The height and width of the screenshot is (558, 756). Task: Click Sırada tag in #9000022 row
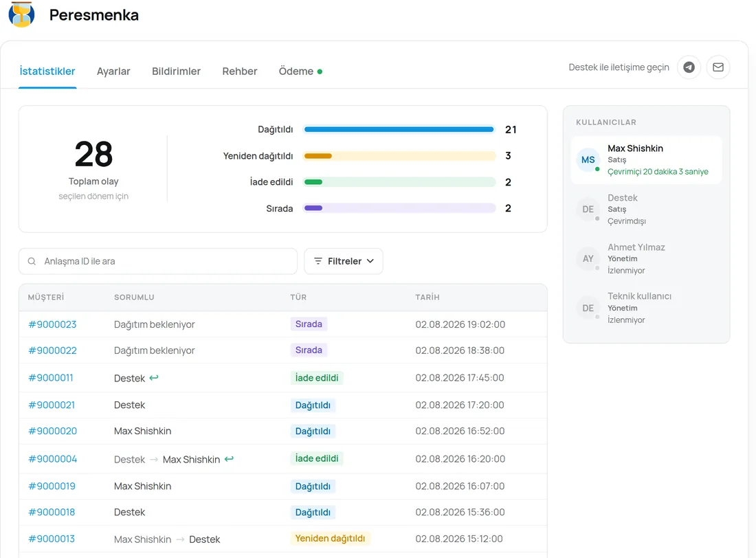tap(309, 350)
